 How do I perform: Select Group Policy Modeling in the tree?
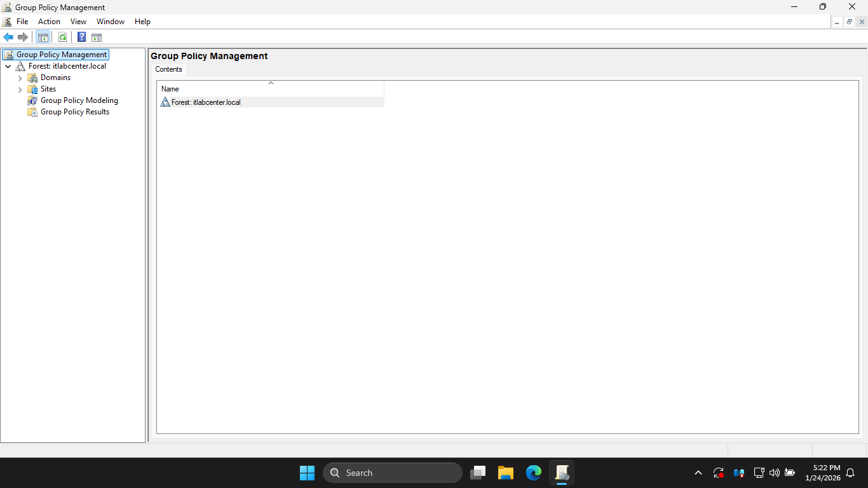79,100
